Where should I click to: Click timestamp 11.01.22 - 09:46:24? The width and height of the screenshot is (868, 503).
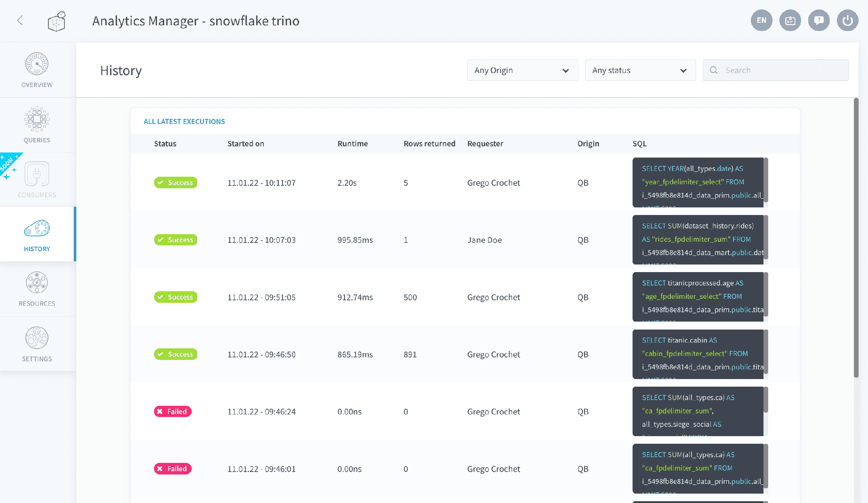coord(261,412)
